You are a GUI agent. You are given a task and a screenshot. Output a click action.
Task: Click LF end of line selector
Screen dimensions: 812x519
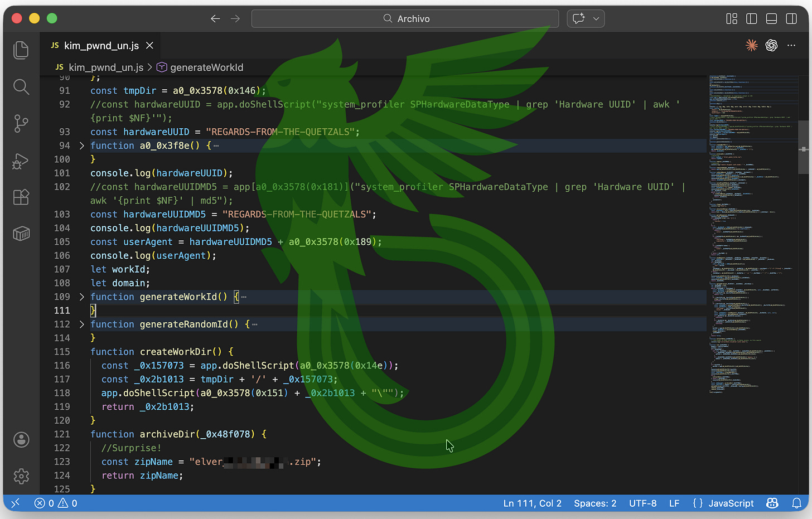coord(674,503)
